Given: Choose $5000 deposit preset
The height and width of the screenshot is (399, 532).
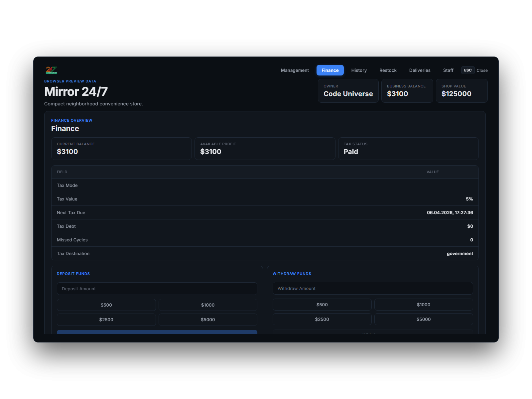Looking at the screenshot, I should pos(208,320).
